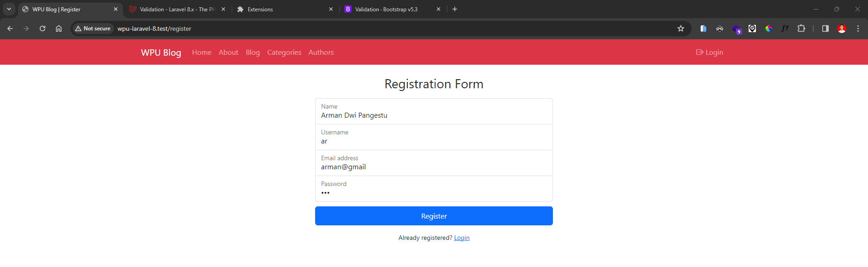The width and height of the screenshot is (868, 267).
Task: Click the browser home icon
Action: point(59,29)
